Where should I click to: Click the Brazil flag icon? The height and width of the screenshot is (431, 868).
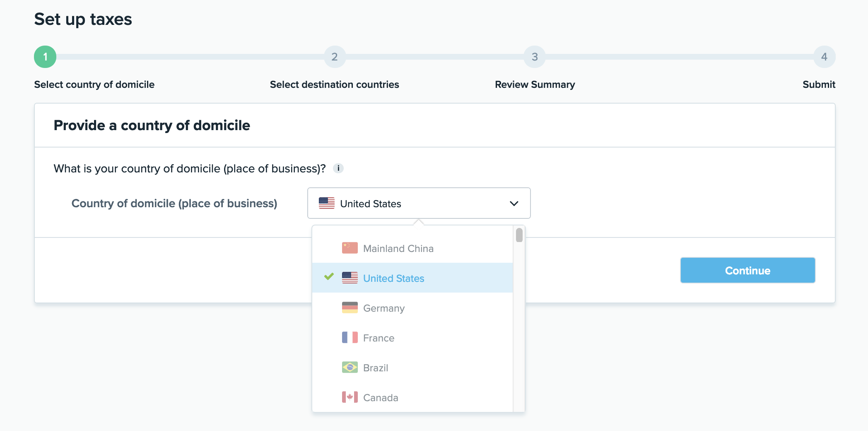350,368
